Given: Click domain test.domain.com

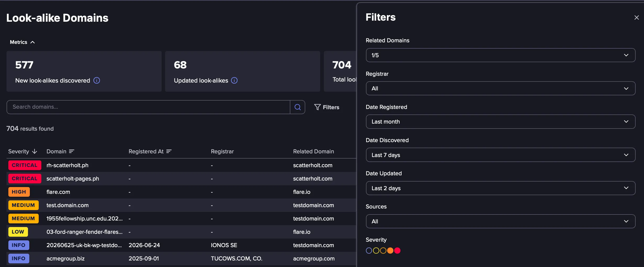Looking at the screenshot, I should 67,205.
